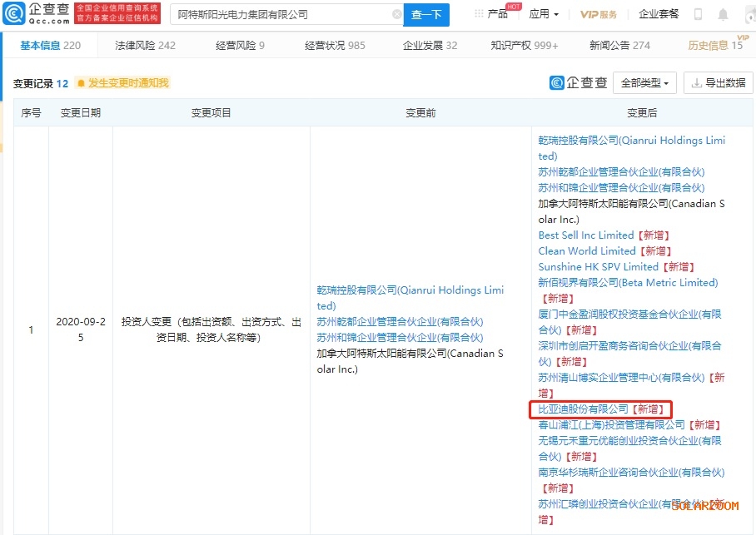Open 苏州乾都企业管理 link in 变更后 column
Image resolution: width=756 pixels, height=535 pixels.
[621, 172]
